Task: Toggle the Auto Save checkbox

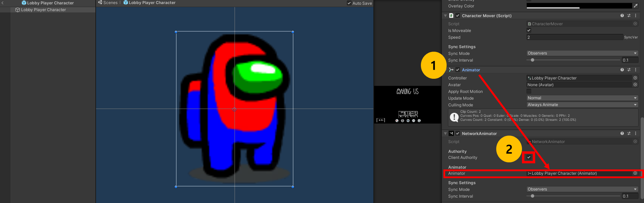Action: pos(349,3)
